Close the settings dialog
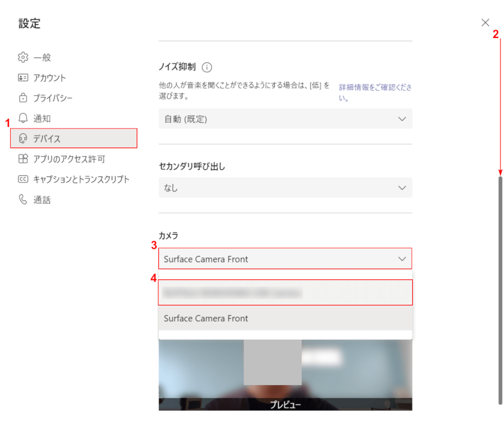Image resolution: width=504 pixels, height=434 pixels. click(485, 22)
